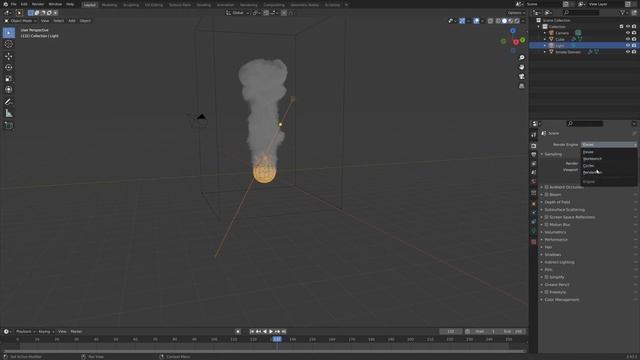This screenshot has height=360, width=640.
Task: Expand the Color Management panel
Action: 561,300
